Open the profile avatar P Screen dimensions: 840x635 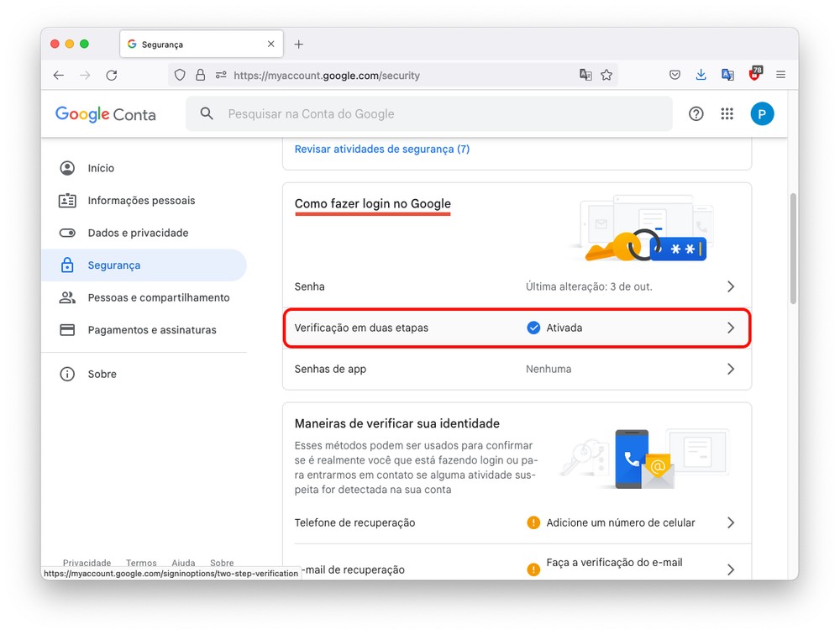[762, 114]
